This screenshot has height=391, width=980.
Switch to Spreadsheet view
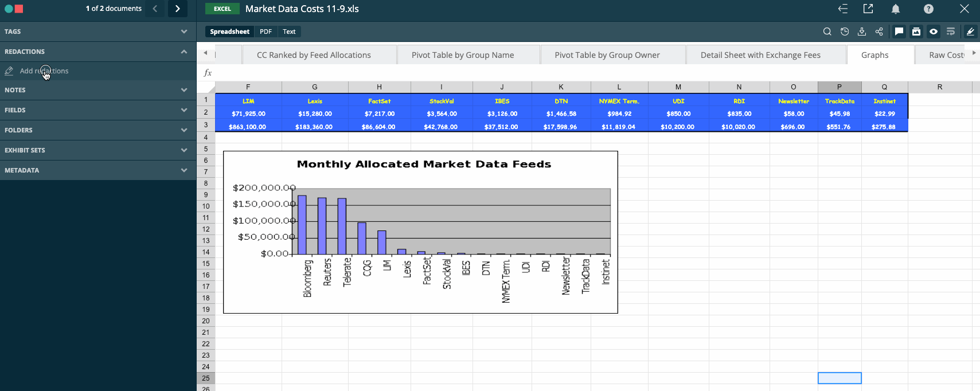pos(229,32)
